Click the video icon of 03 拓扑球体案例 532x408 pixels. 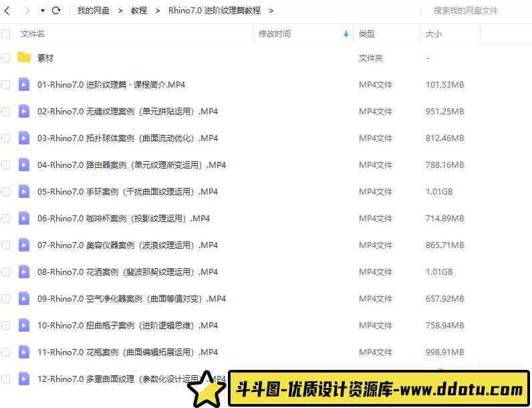point(24,138)
